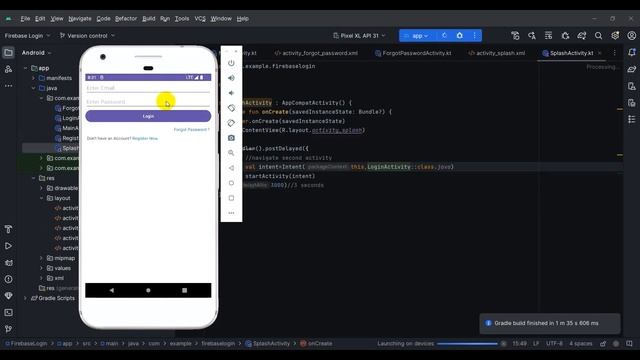Open Search Everywhere magnifier icon
Screen dimensions: 640x360
point(598,36)
